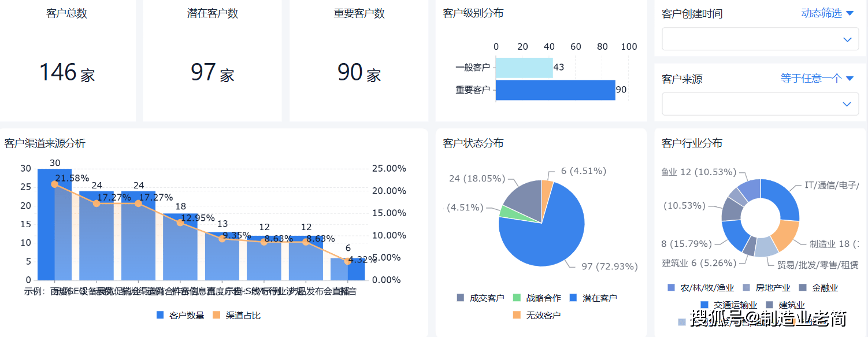Click the 25.00% right axis label
This screenshot has width=868, height=337.
tap(390, 168)
